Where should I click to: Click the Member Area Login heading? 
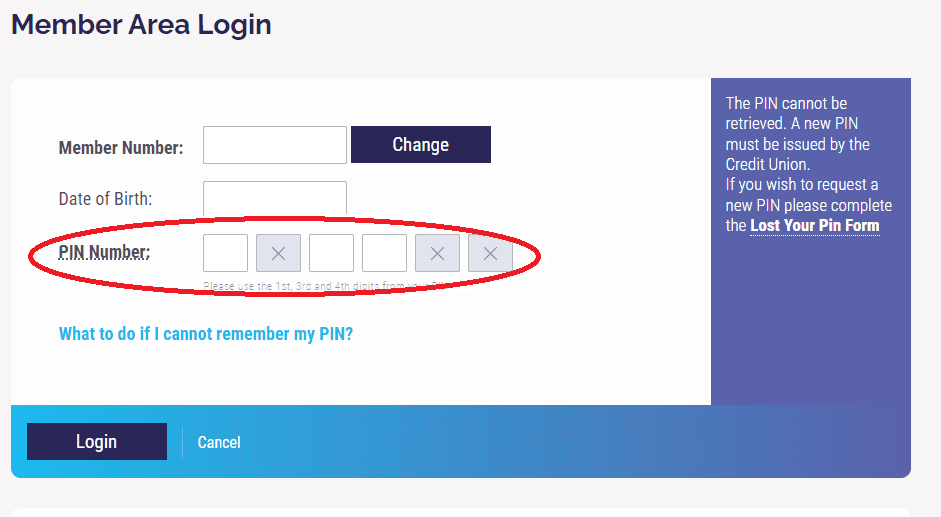coord(142,25)
